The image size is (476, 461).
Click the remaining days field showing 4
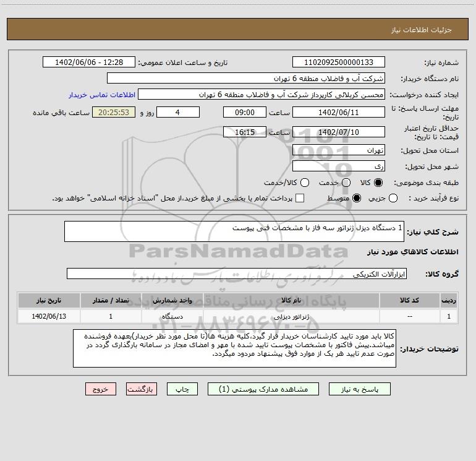pos(178,112)
